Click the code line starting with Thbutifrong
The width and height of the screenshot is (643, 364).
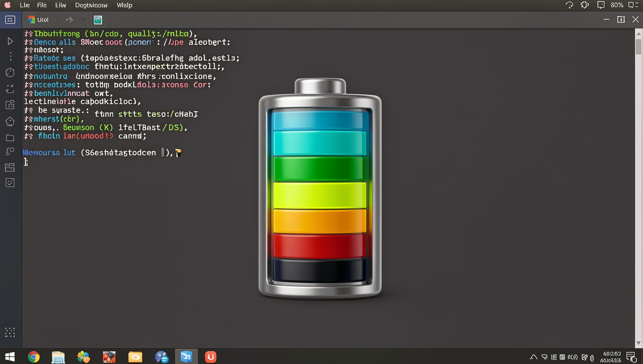point(111,34)
